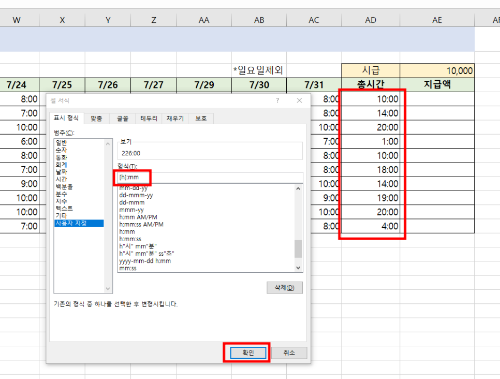Pick the plain h:mm:ss format
Image resolution: width=500 pixels, height=379 pixels.
click(x=130, y=239)
